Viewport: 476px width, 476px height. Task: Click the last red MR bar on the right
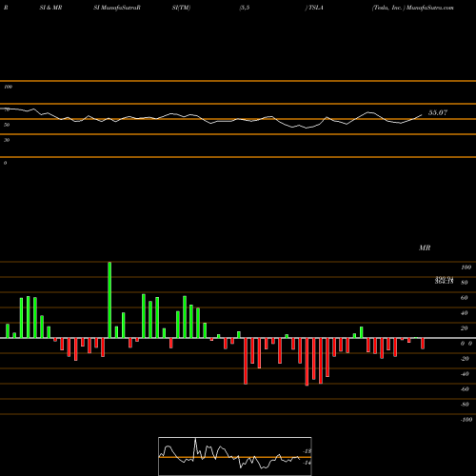click(423, 344)
